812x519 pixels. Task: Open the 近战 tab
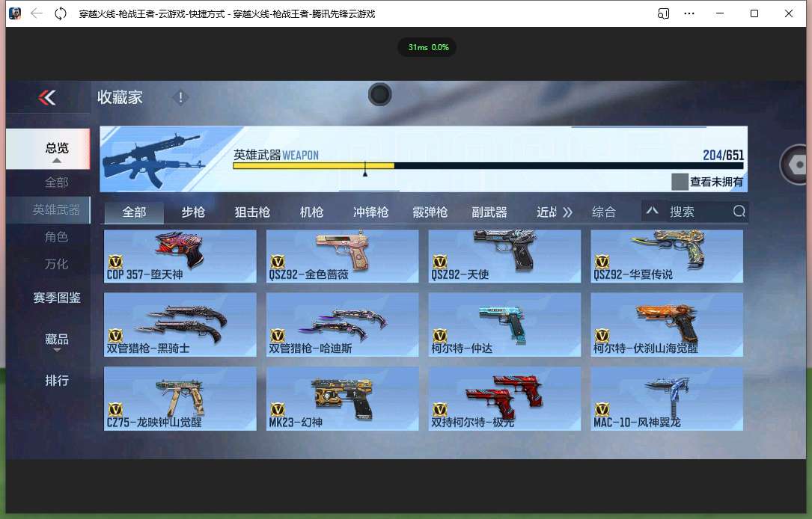pos(546,212)
